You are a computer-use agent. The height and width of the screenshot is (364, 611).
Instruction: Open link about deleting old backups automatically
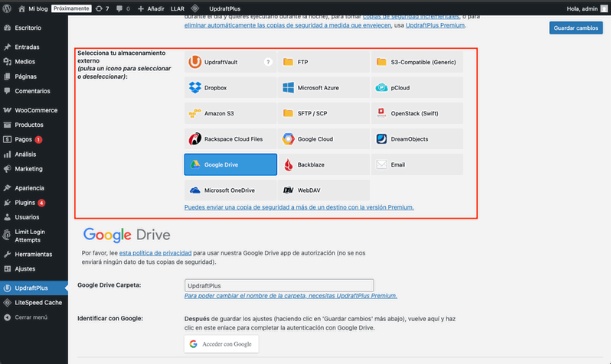point(288,25)
